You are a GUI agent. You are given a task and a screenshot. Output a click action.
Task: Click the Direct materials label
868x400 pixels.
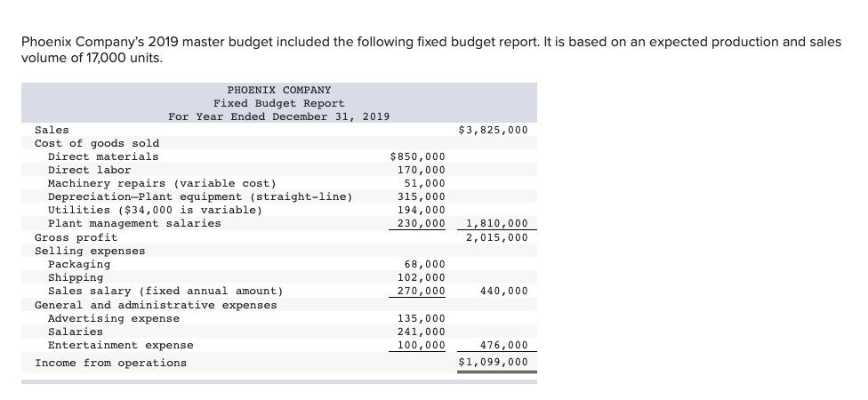pyautogui.click(x=103, y=156)
